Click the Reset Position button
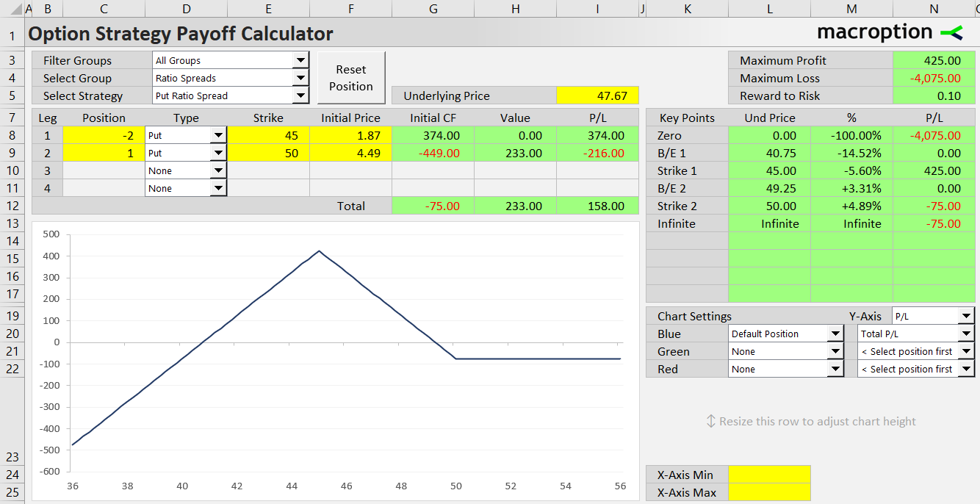This screenshot has height=504, width=980. pyautogui.click(x=351, y=78)
